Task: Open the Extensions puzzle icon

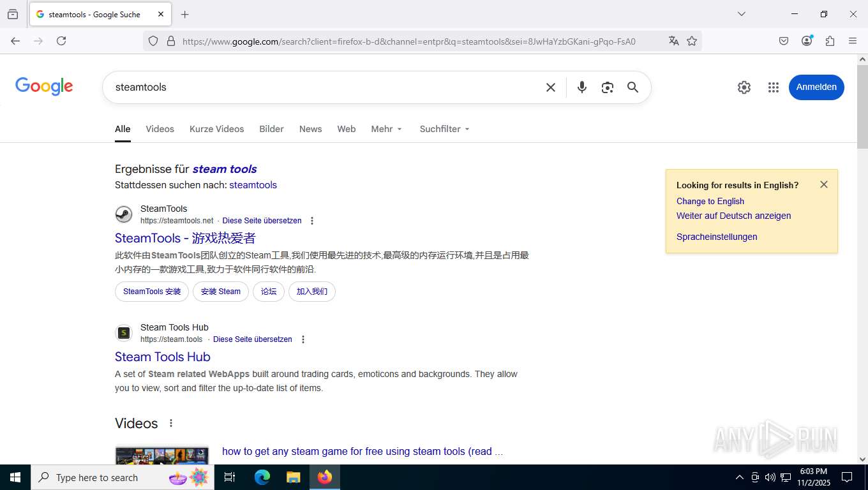Action: click(x=830, y=41)
